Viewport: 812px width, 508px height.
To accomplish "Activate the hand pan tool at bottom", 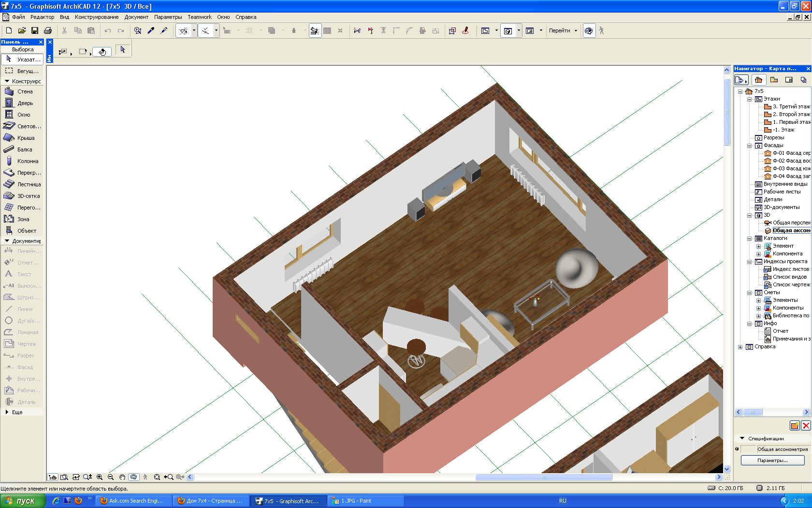I will [122, 477].
